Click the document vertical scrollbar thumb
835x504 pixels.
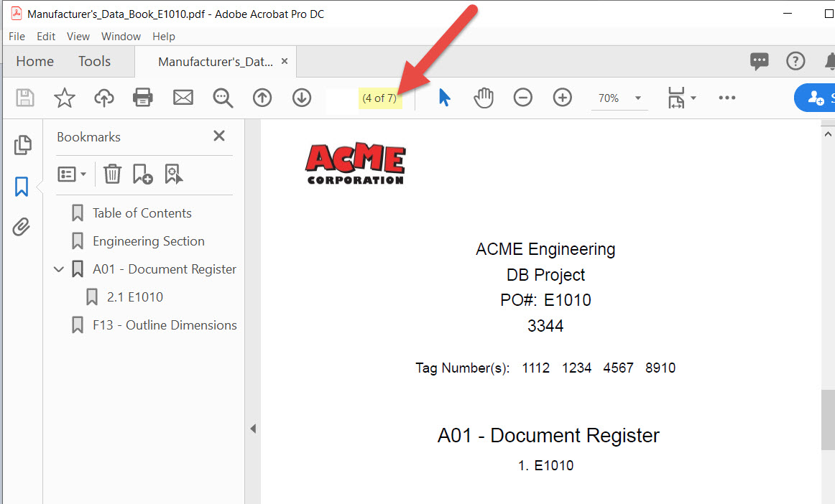(828, 420)
